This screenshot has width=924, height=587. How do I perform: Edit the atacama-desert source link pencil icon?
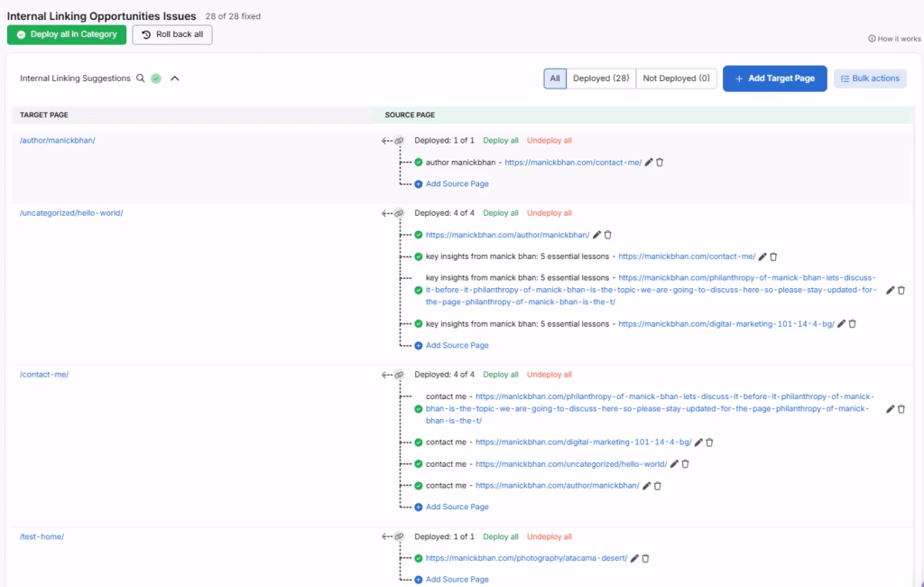click(x=637, y=558)
